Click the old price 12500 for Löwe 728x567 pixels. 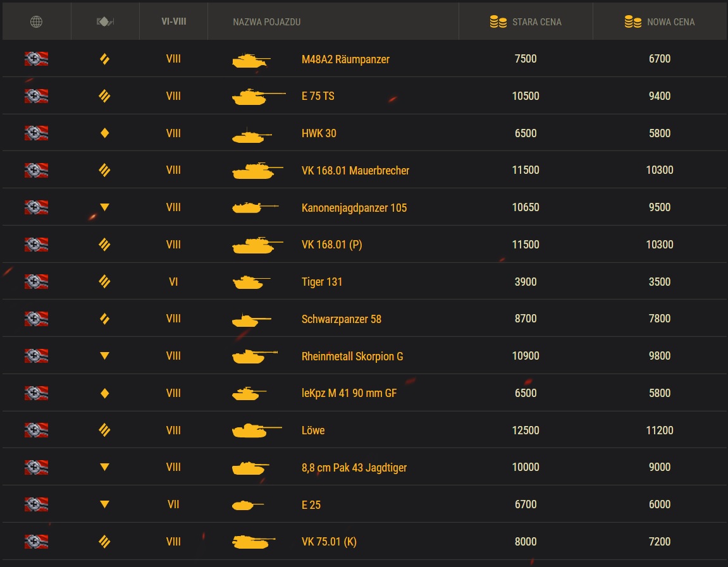click(x=526, y=430)
